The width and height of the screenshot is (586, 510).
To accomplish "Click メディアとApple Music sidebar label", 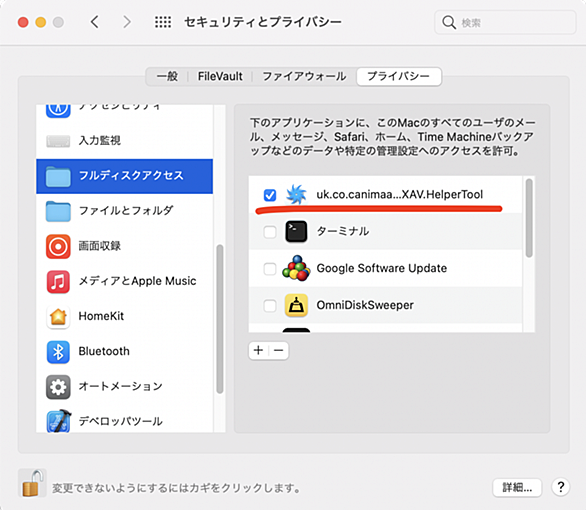I will [137, 281].
